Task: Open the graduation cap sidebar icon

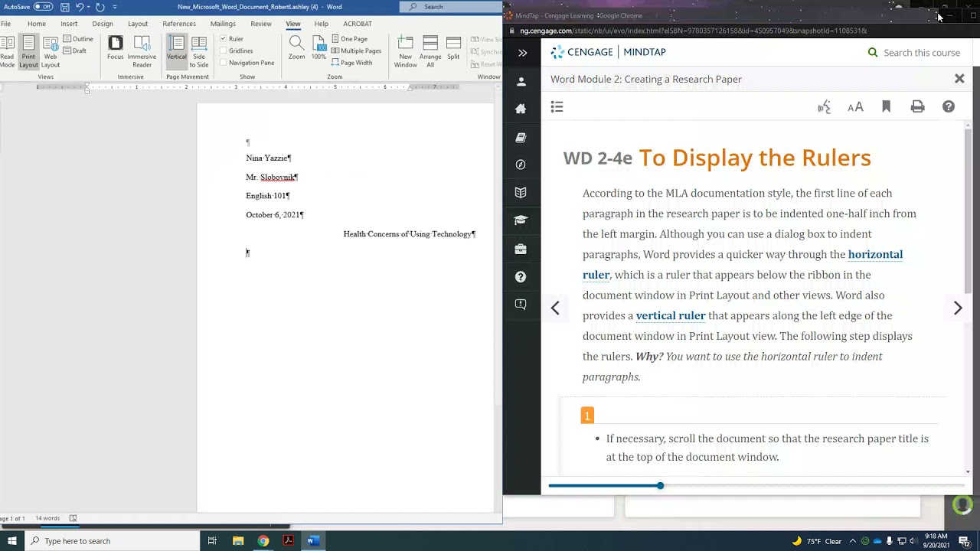Action: click(x=521, y=220)
